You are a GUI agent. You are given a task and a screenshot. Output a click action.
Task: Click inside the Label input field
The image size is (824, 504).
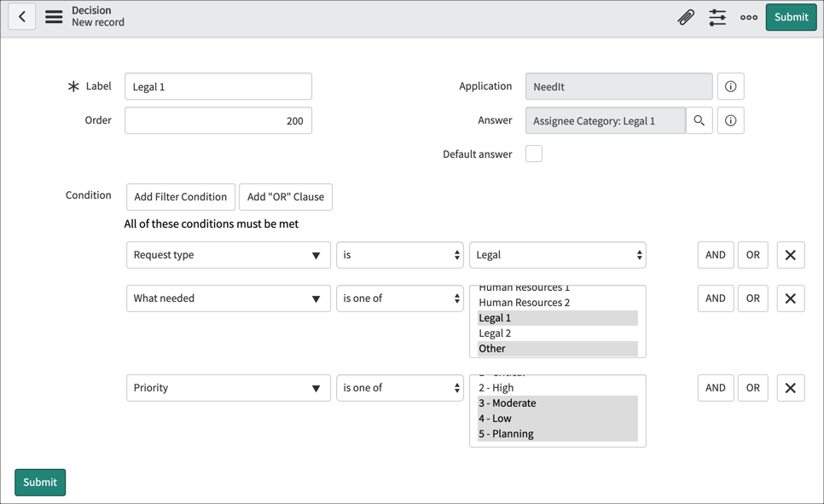coord(218,85)
